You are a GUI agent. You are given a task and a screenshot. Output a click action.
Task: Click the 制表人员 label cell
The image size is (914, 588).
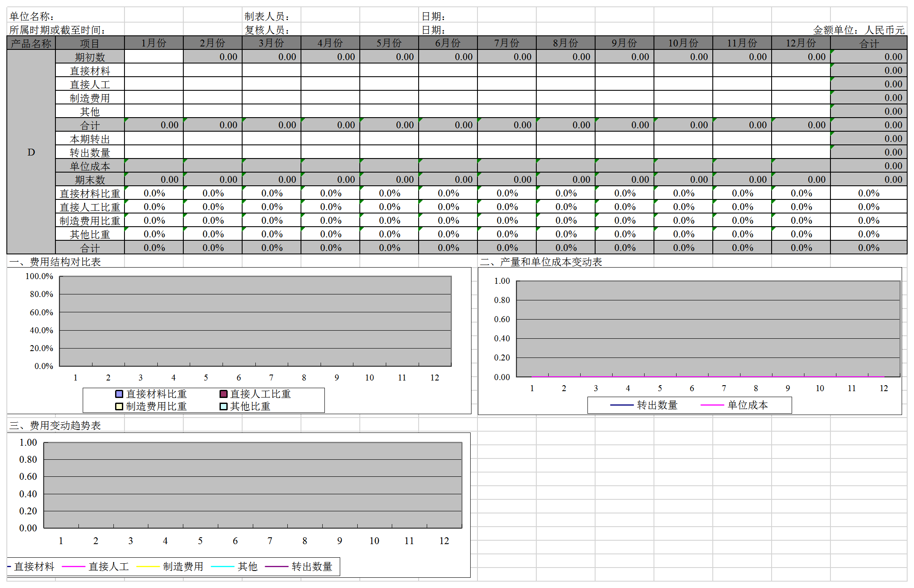tap(267, 17)
